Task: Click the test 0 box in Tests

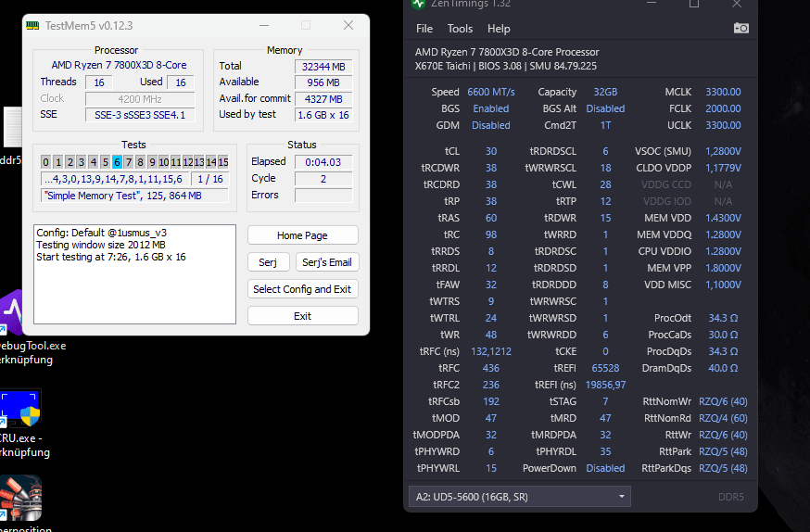Action: pos(45,162)
